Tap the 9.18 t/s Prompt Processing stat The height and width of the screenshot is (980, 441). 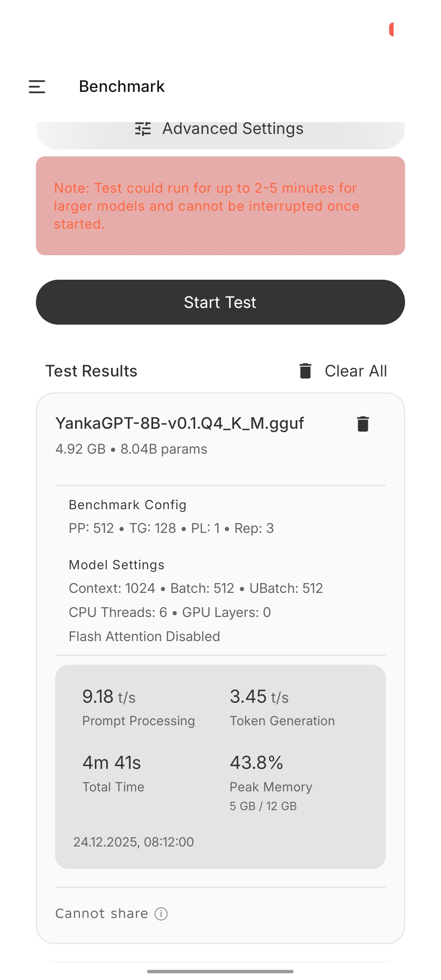click(138, 707)
